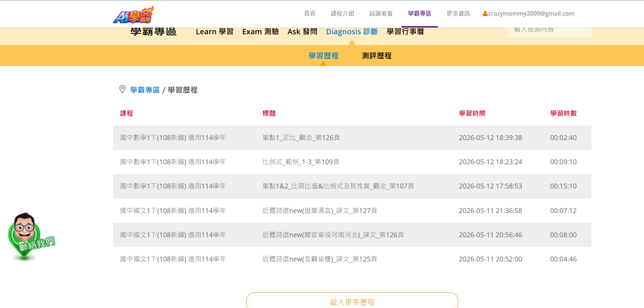644x308 pixels.
Task: Click the AI學霸 site logo
Action: pos(133,15)
